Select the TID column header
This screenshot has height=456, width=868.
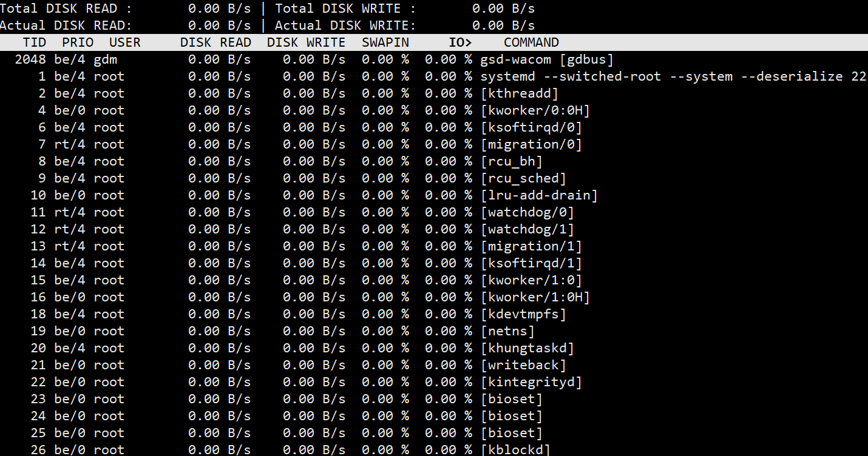(35, 42)
